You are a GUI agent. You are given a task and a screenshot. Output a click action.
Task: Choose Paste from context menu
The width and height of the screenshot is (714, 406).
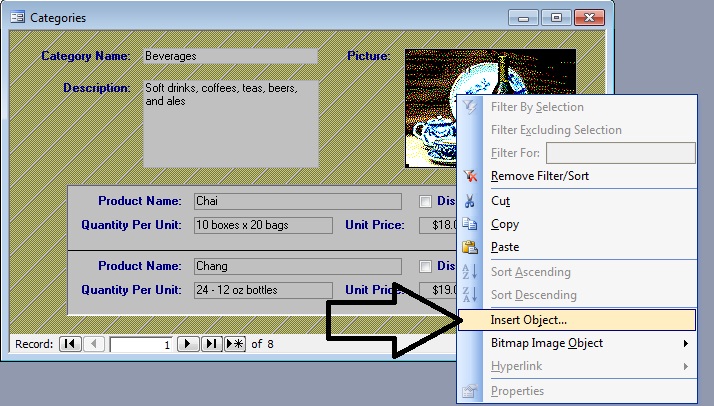point(577,247)
